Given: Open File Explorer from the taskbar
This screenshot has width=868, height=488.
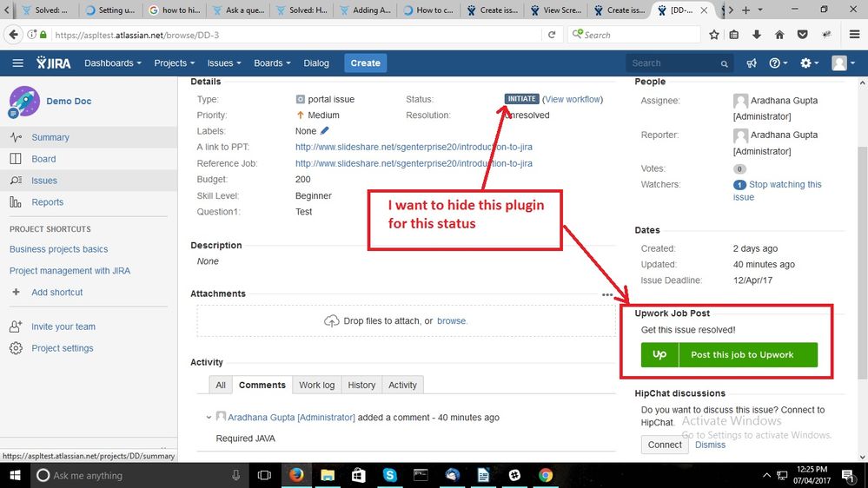Looking at the screenshot, I should (328, 475).
